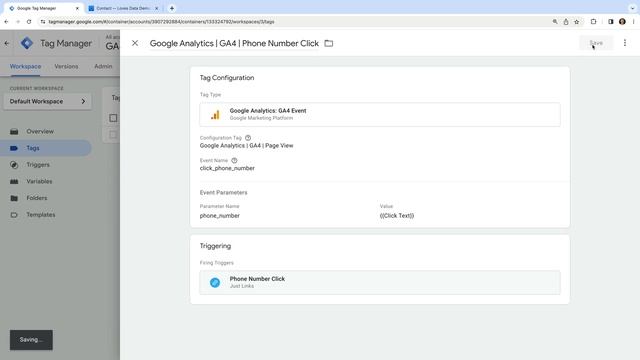
Task: Click the back arrow beside Tag Manager logo
Action: 7,43
